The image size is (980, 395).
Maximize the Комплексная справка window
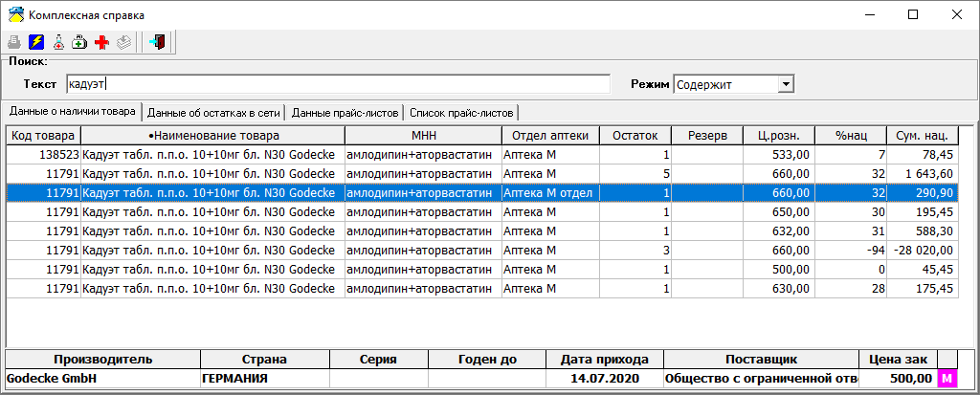pos(913,14)
